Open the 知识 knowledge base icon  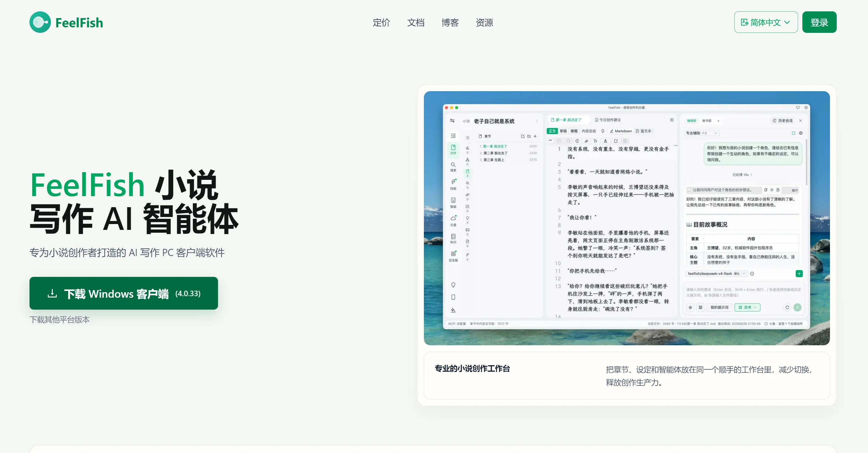tap(453, 239)
